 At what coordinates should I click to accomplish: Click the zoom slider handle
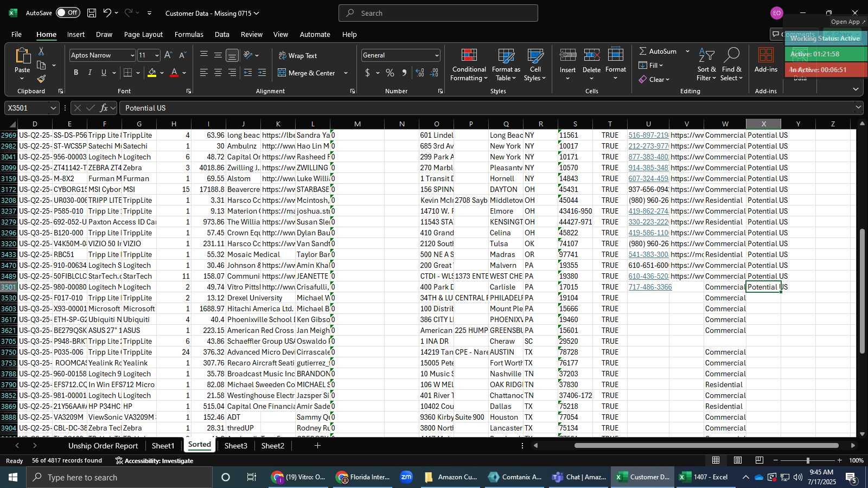point(808,460)
